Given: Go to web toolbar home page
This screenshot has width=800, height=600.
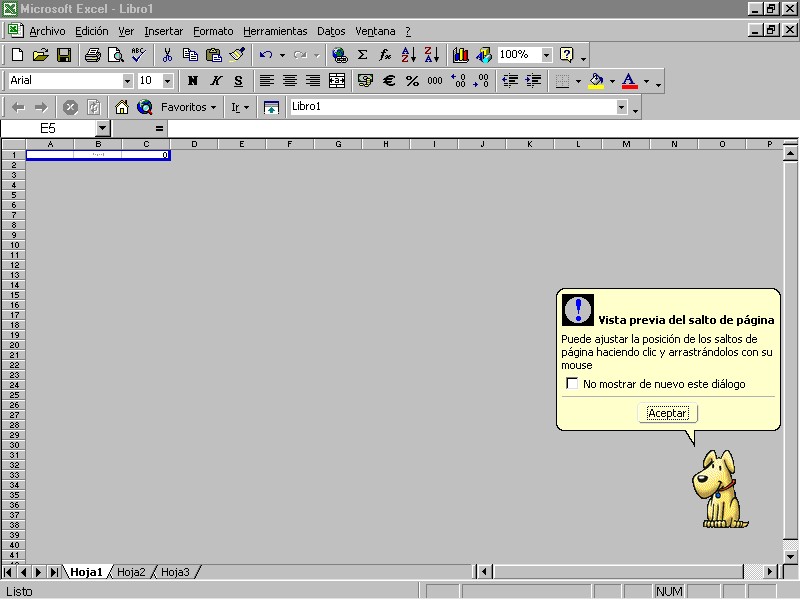Looking at the screenshot, I should coord(121,107).
